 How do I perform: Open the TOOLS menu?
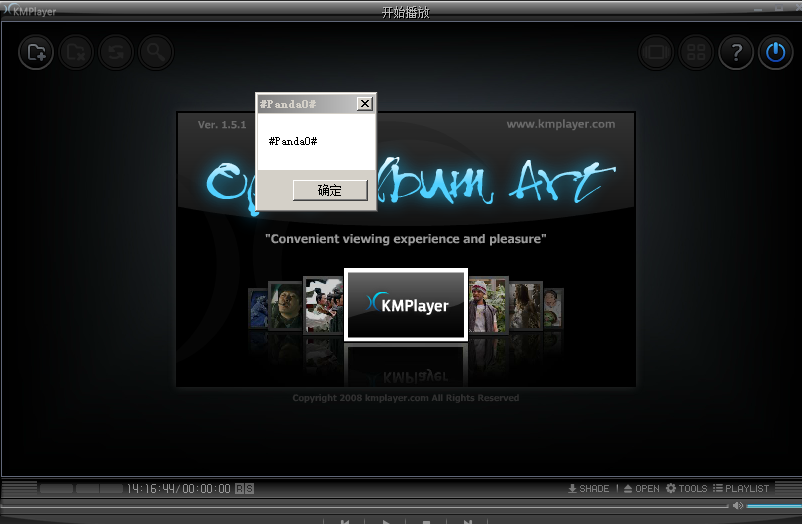click(686, 489)
